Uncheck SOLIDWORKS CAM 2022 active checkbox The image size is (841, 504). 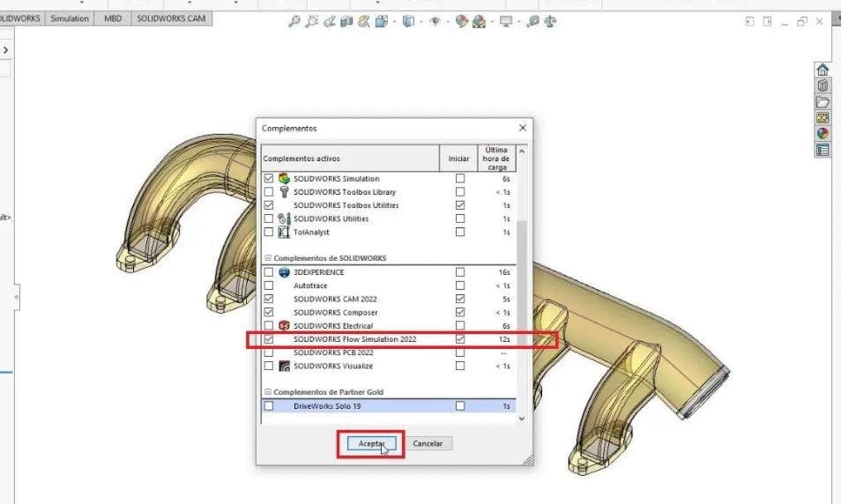click(x=269, y=300)
